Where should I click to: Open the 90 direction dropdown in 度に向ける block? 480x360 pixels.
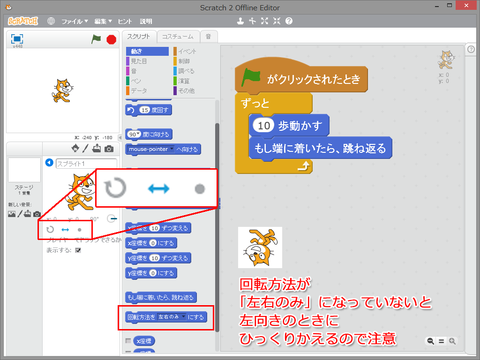(x=139, y=134)
